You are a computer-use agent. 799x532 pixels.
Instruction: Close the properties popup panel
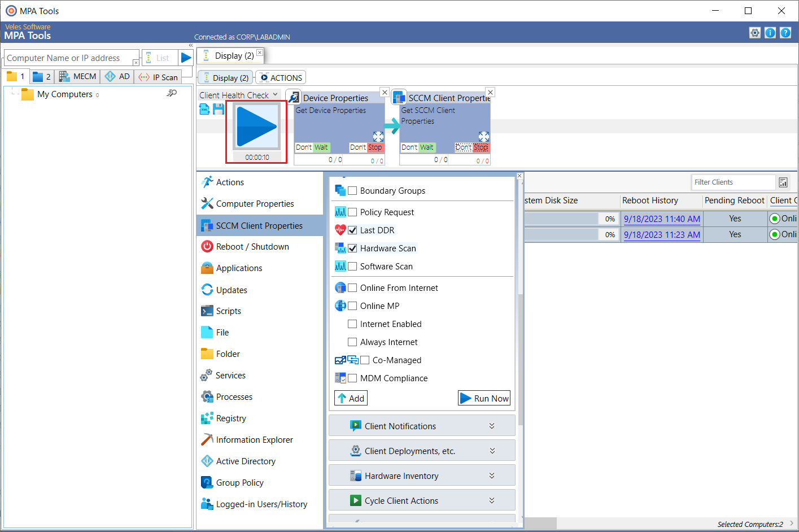click(x=519, y=176)
